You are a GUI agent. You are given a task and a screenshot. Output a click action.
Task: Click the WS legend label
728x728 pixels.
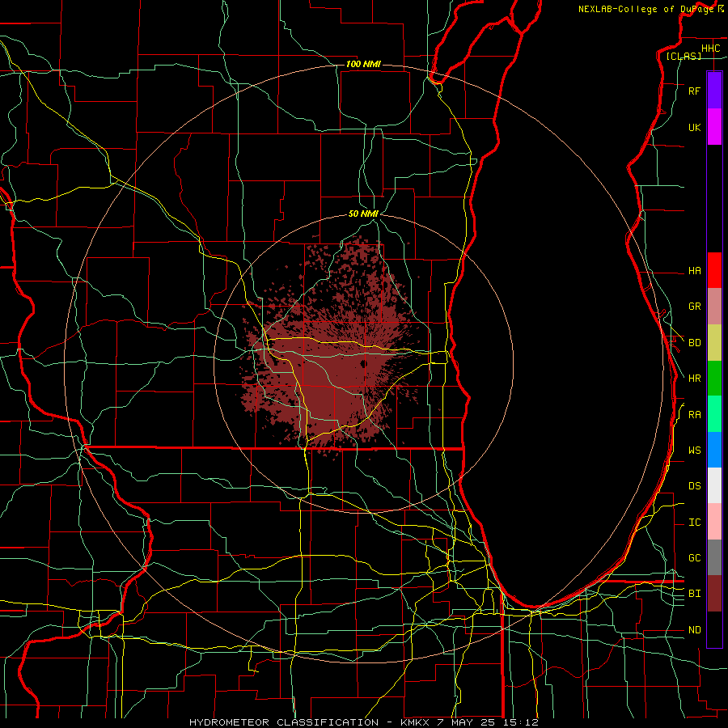coord(695,451)
